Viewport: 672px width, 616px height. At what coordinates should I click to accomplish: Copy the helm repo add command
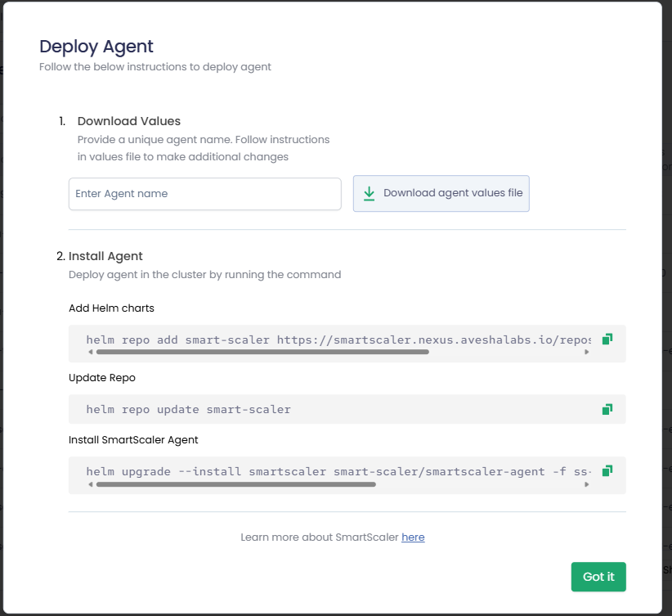607,339
